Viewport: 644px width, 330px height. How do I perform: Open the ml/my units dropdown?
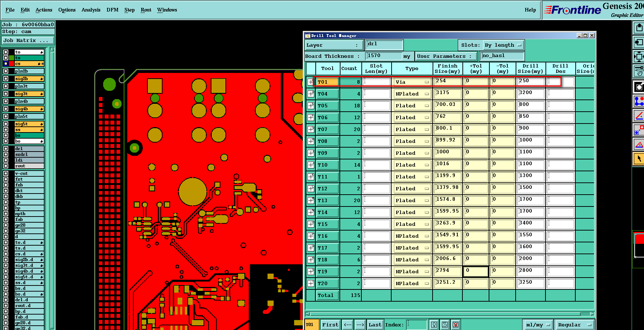coord(538,325)
